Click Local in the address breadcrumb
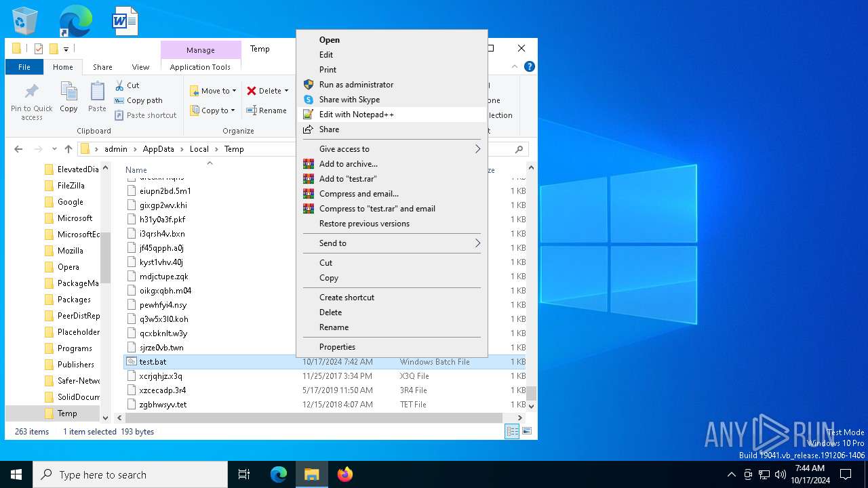 (x=199, y=149)
